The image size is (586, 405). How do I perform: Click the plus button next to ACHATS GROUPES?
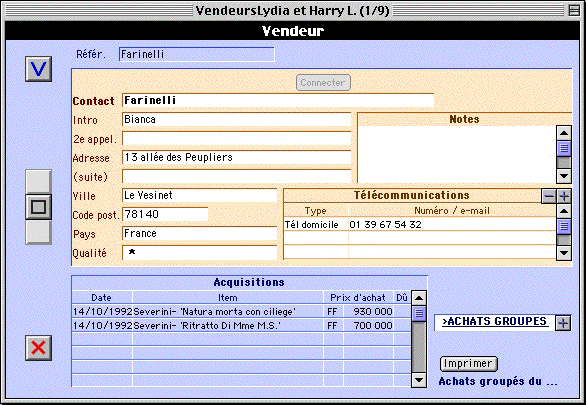pyautogui.click(x=563, y=323)
